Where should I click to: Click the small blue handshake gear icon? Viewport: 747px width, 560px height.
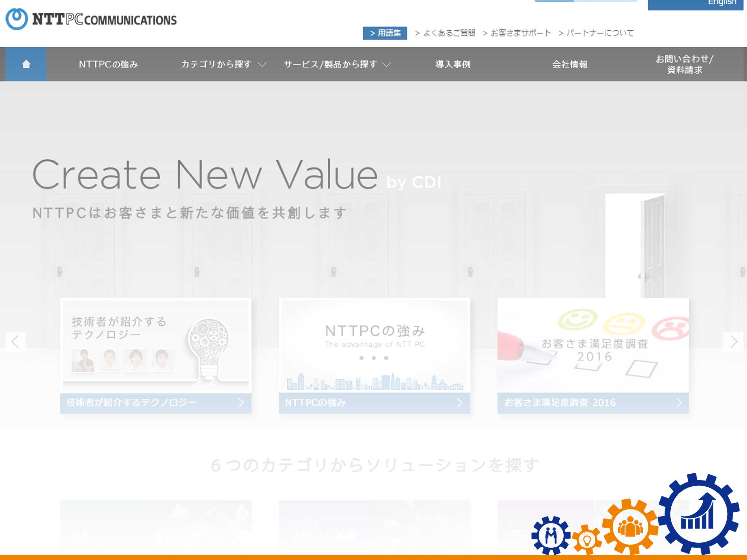pyautogui.click(x=551, y=535)
